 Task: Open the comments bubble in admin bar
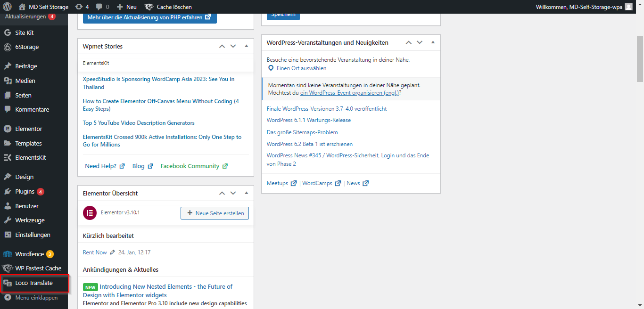tap(102, 7)
